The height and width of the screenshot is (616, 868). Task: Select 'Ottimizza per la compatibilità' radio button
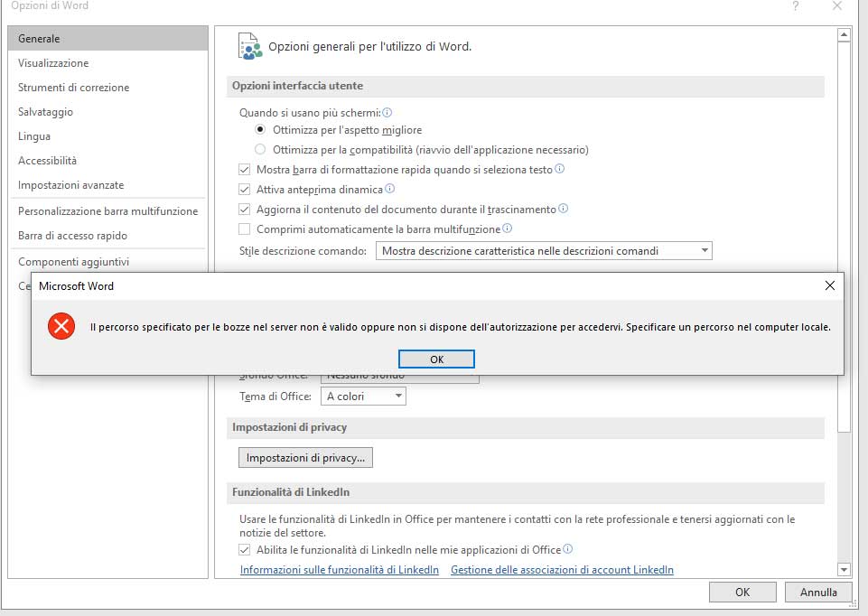[260, 149]
